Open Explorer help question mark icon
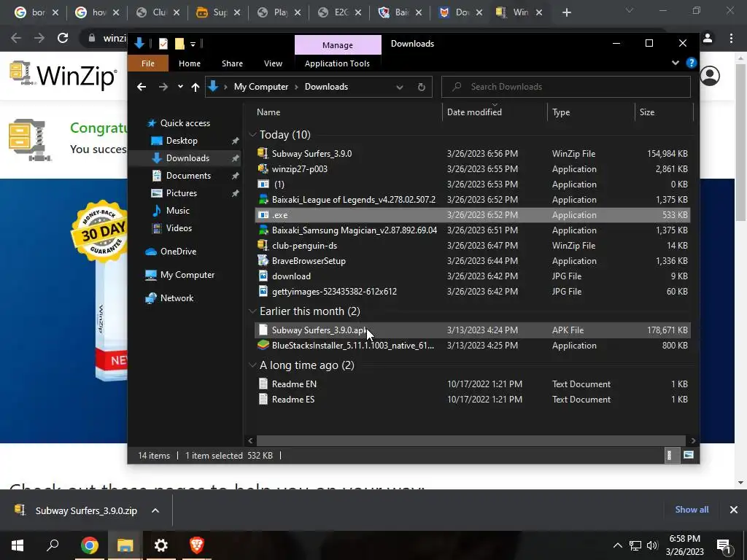 691,63
